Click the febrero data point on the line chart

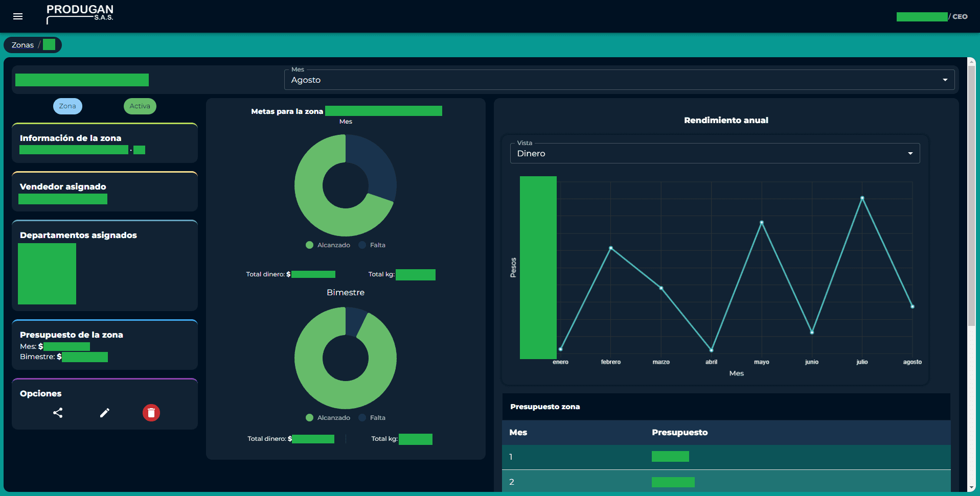[x=611, y=248]
